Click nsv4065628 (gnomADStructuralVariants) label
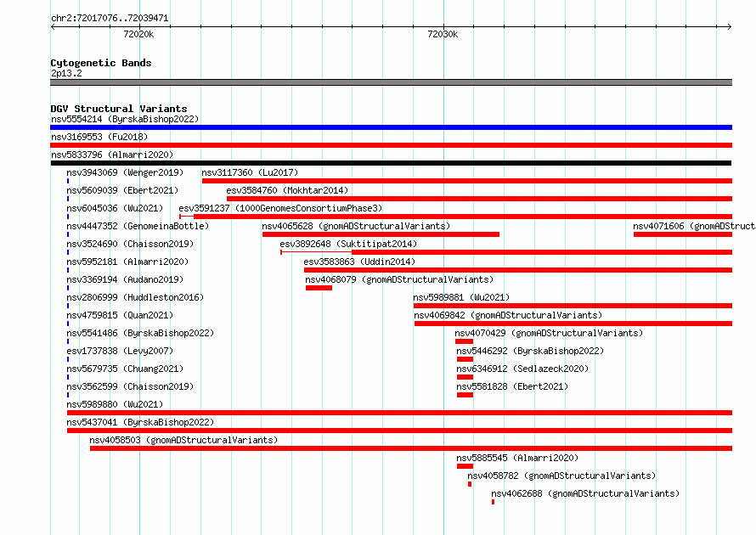This screenshot has height=535, width=756. [x=356, y=226]
